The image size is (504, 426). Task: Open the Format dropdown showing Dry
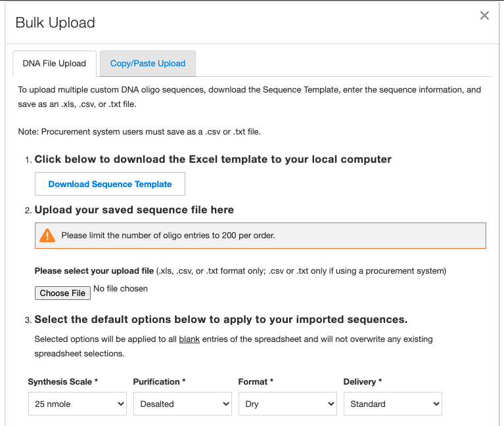[x=288, y=404]
